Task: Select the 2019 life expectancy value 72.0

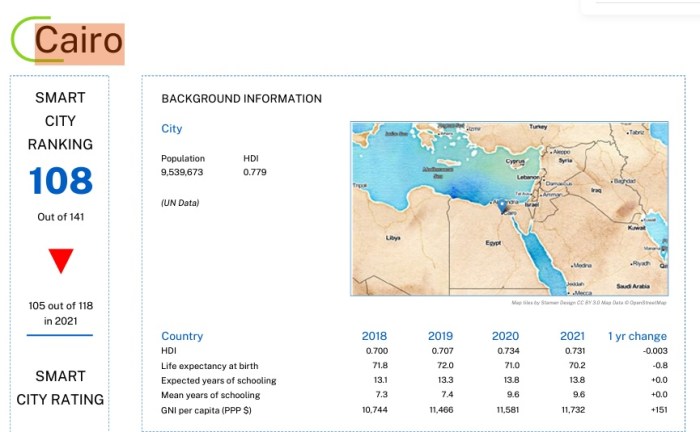Action: pos(445,365)
